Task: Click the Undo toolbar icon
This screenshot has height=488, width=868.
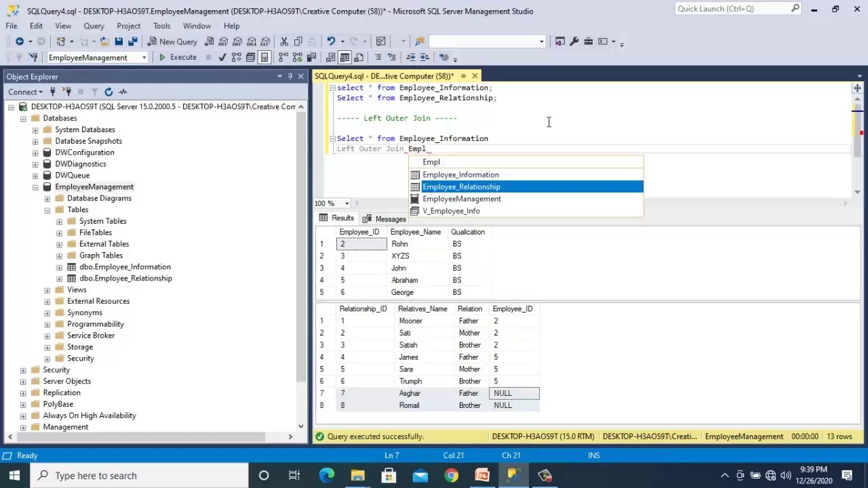Action: coord(331,41)
